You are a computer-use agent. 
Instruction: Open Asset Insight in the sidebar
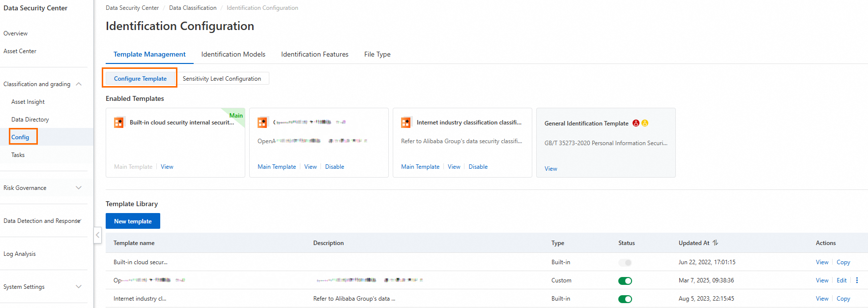click(28, 102)
